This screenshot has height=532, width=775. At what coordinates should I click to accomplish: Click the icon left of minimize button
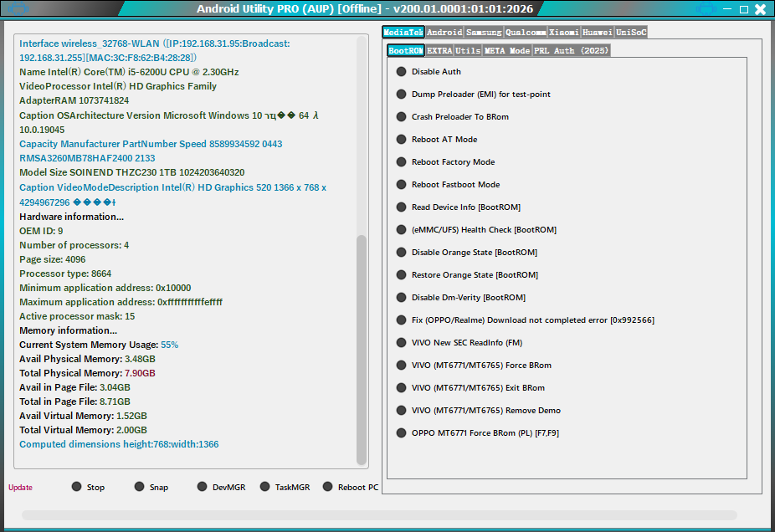pyautogui.click(x=706, y=9)
